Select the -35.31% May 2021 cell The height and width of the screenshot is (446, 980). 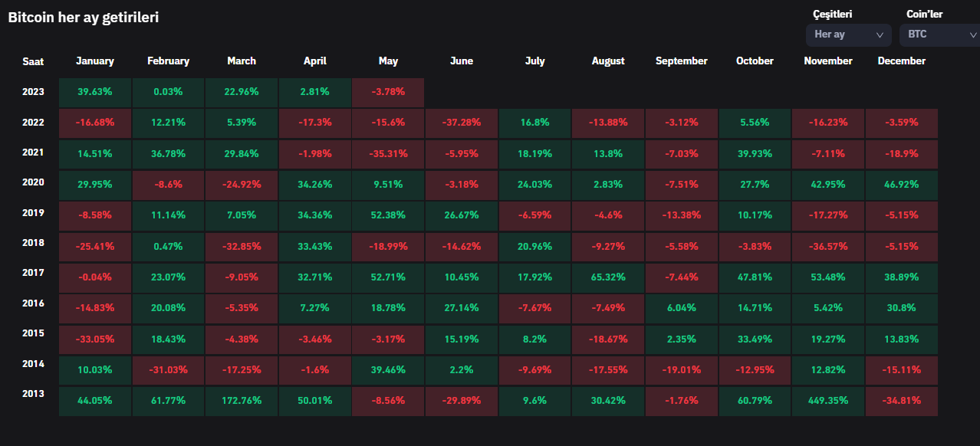point(388,154)
